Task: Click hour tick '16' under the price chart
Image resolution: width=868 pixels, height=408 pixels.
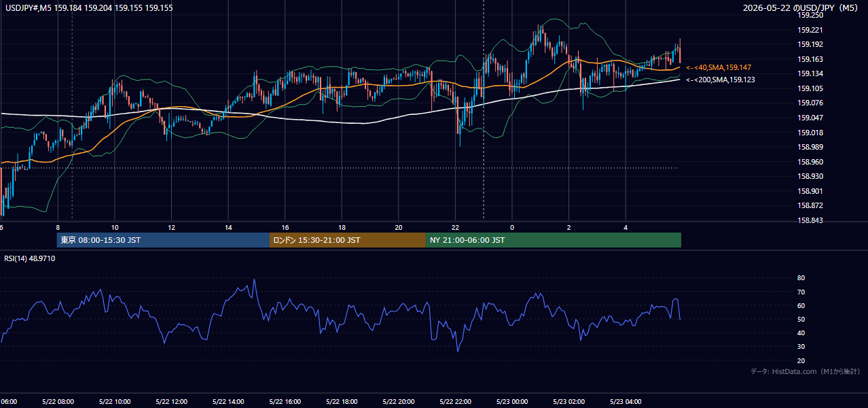Action: point(285,227)
